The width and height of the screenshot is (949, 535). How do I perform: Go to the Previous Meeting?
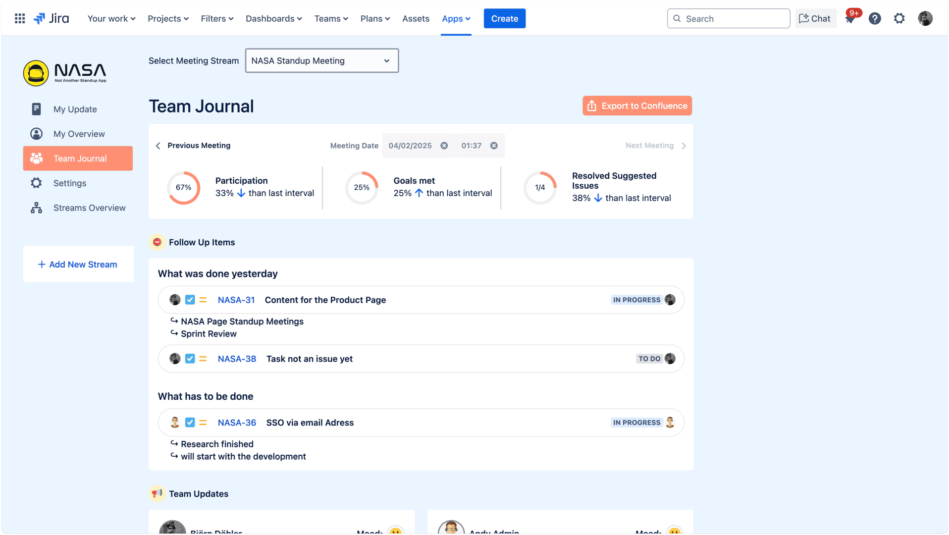tap(193, 146)
